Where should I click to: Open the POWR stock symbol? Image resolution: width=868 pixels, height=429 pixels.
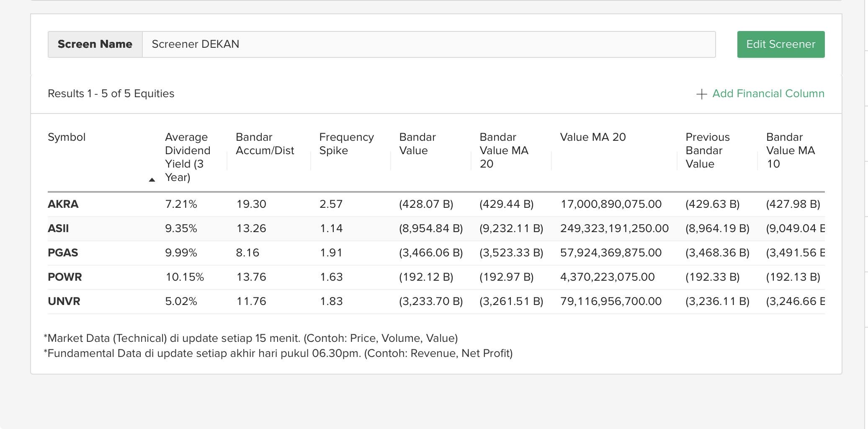pos(65,277)
